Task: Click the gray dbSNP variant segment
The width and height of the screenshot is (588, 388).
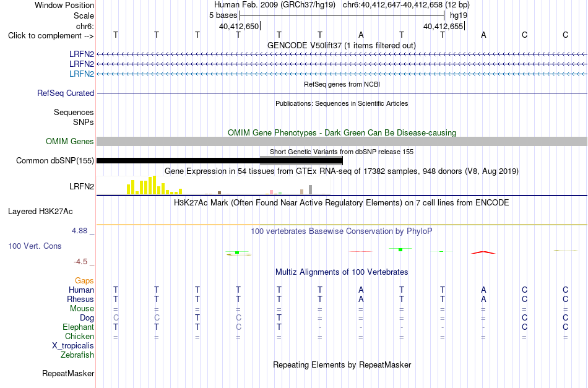Action: tap(301, 160)
